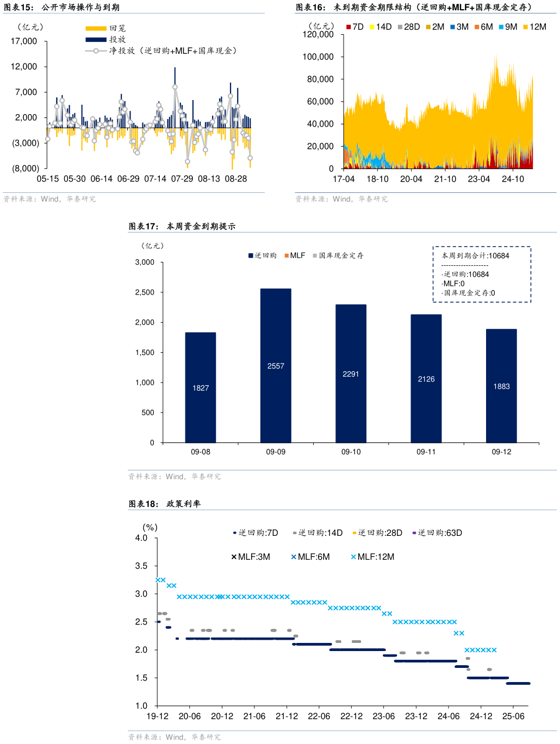Viewport: 560px width, 744px height.
Task: Click the 净投放 line marker in legend
Action: pyautogui.click(x=96, y=51)
